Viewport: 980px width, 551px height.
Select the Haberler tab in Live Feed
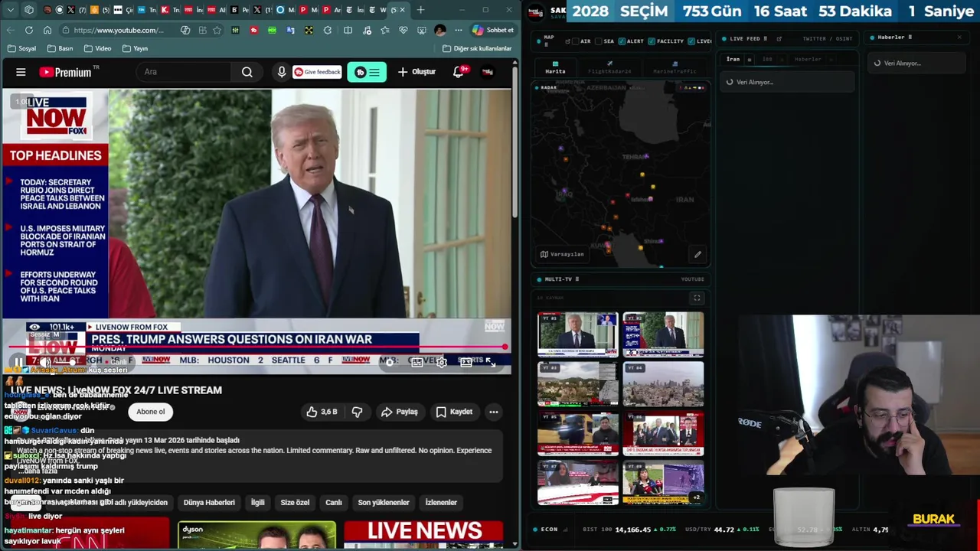coord(807,59)
